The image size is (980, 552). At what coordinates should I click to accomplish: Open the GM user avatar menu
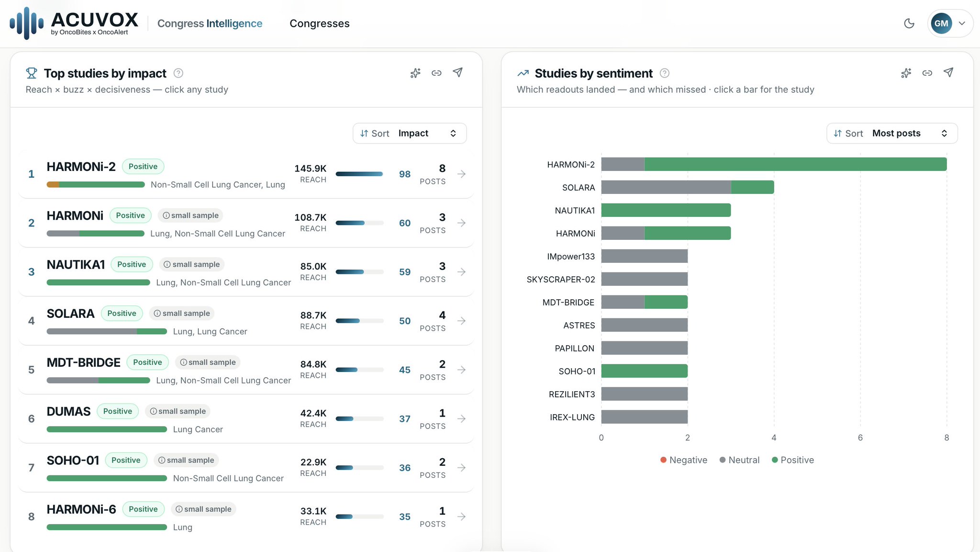[x=950, y=23]
